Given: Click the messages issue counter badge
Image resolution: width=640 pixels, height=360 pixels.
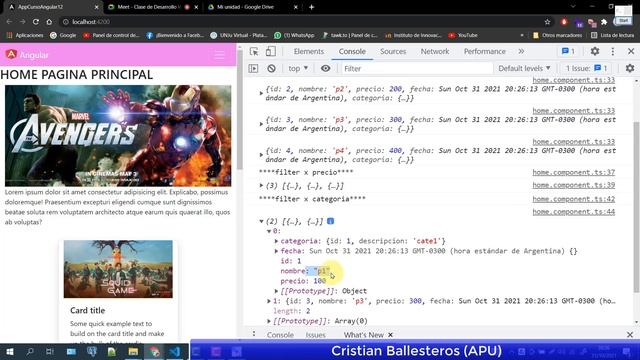Looking at the screenshot, I should [x=568, y=51].
